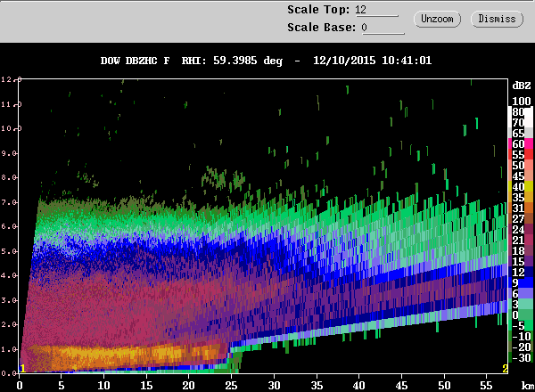The image size is (535, 392).
Task: Edit the Scale Base value field
Action: 383,28
